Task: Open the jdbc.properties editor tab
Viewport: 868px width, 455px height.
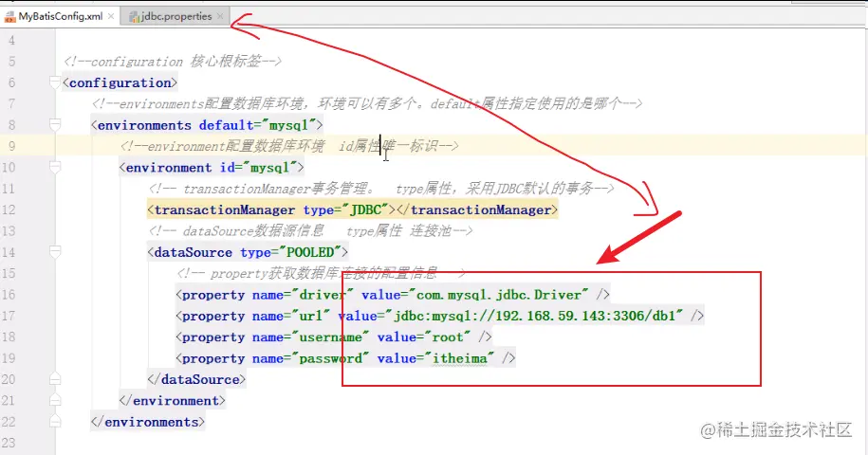Action: [176, 16]
